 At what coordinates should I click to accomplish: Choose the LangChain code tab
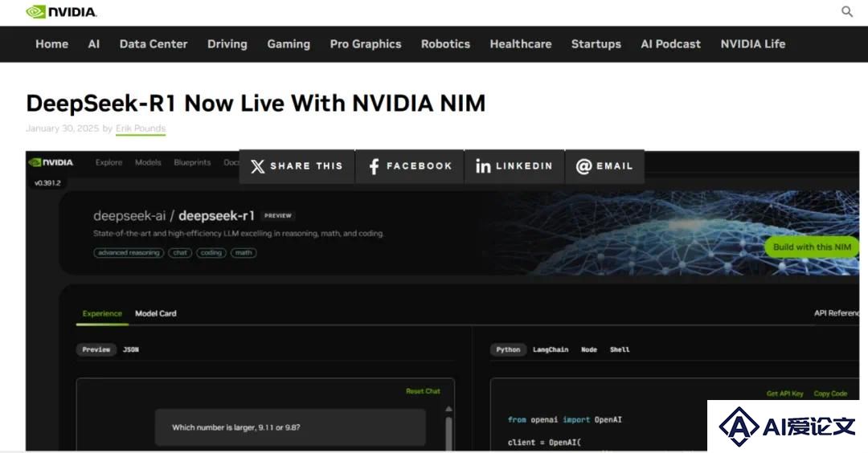click(x=551, y=349)
